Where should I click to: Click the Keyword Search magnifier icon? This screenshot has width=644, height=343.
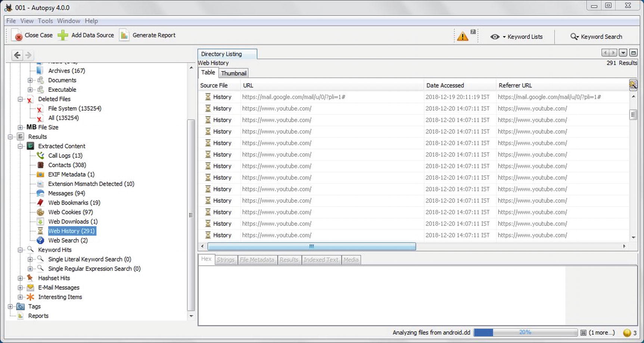tap(574, 37)
